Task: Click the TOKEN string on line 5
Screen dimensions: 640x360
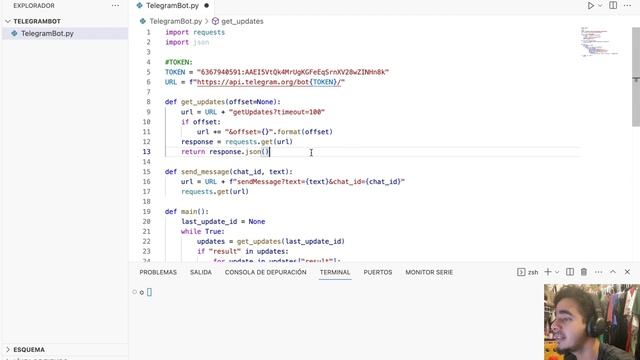Action: pos(293,72)
